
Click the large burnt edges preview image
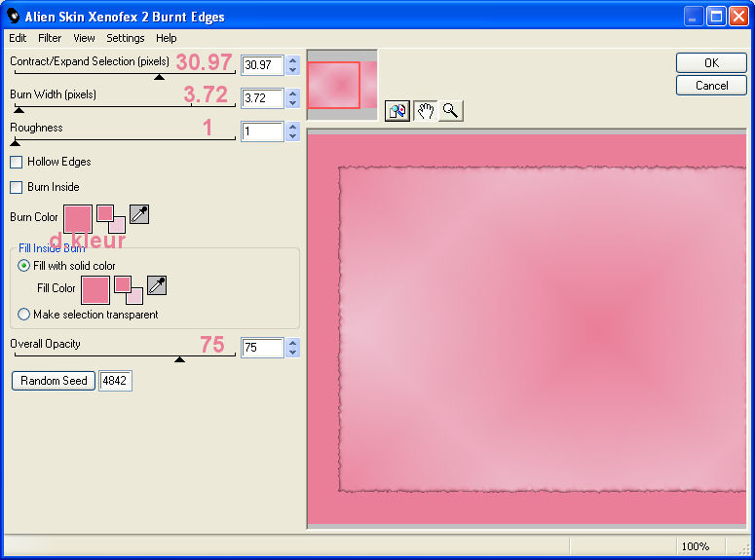pos(527,329)
